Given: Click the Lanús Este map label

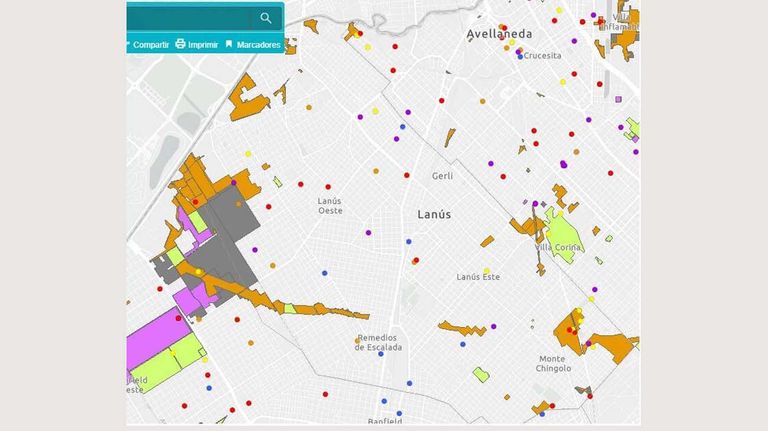Looking at the screenshot, I should 478,277.
